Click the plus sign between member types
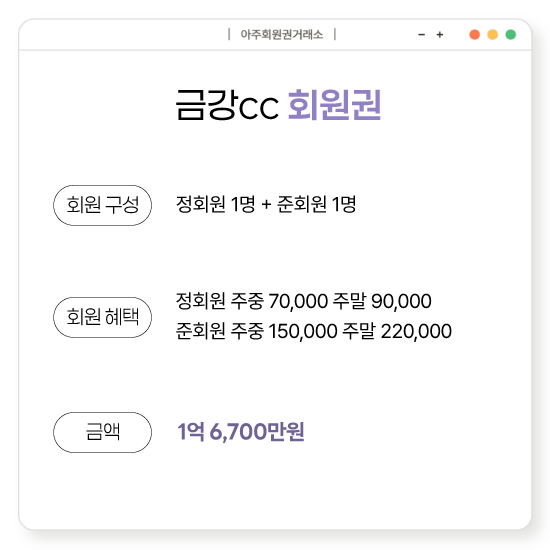The image size is (550, 550). pos(266,204)
